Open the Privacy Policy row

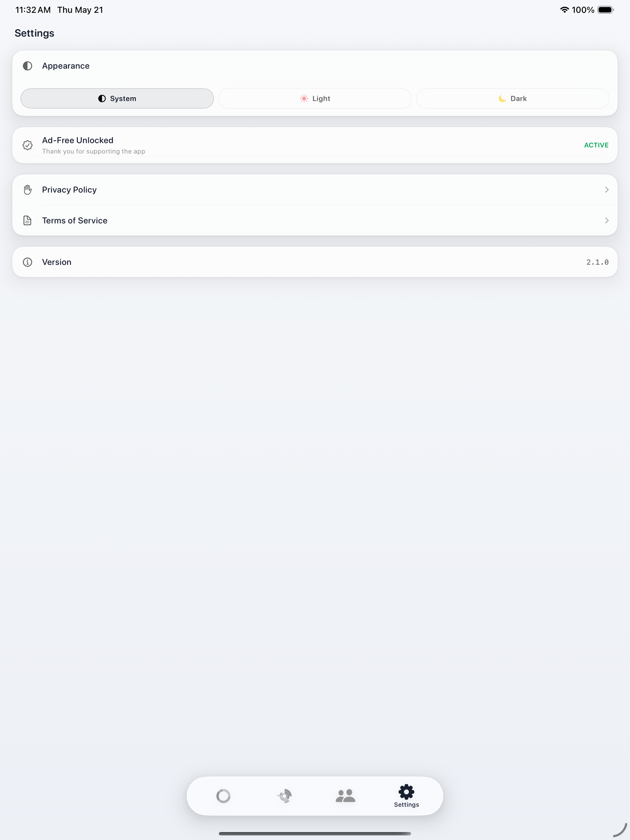[315, 190]
